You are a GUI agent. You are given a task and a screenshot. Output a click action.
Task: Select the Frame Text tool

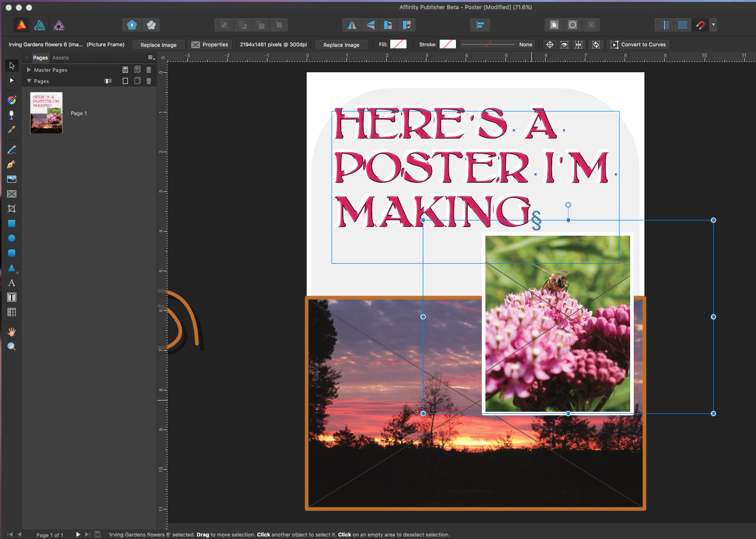click(x=12, y=297)
